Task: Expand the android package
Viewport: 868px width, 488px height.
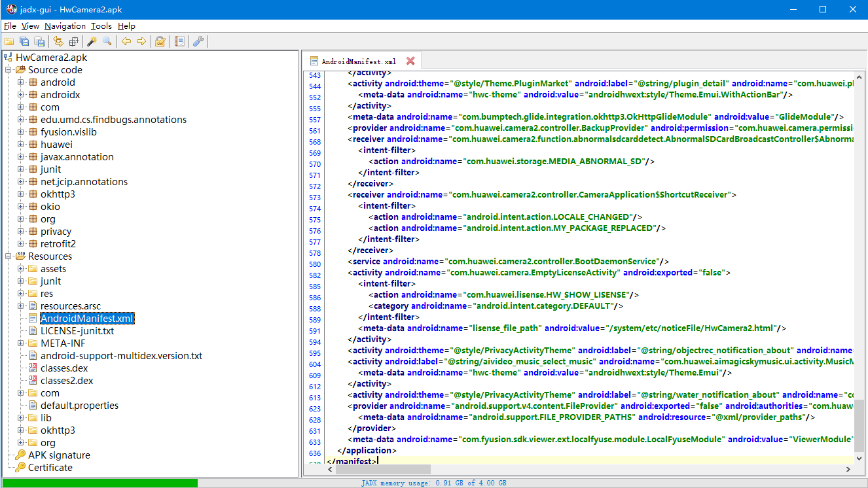Action: (x=21, y=82)
